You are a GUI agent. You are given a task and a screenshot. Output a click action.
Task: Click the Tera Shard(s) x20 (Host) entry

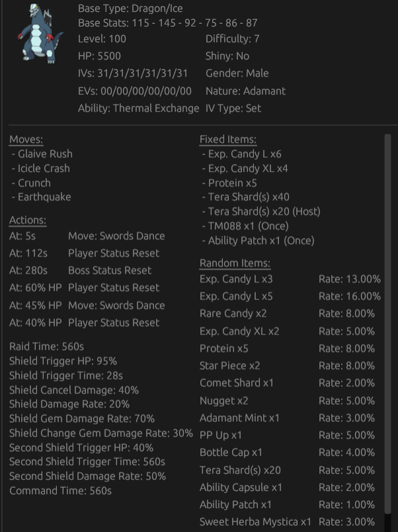pyautogui.click(x=261, y=211)
